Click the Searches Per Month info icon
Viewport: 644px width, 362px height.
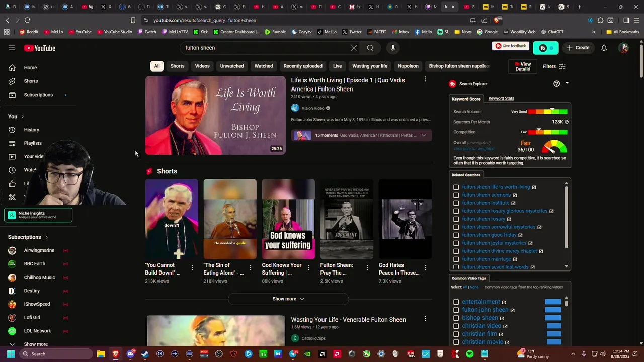tap(567, 122)
